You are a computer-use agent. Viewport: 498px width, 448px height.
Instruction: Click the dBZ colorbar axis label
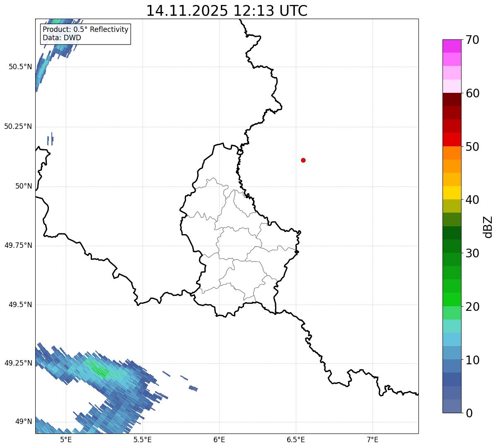488,227
